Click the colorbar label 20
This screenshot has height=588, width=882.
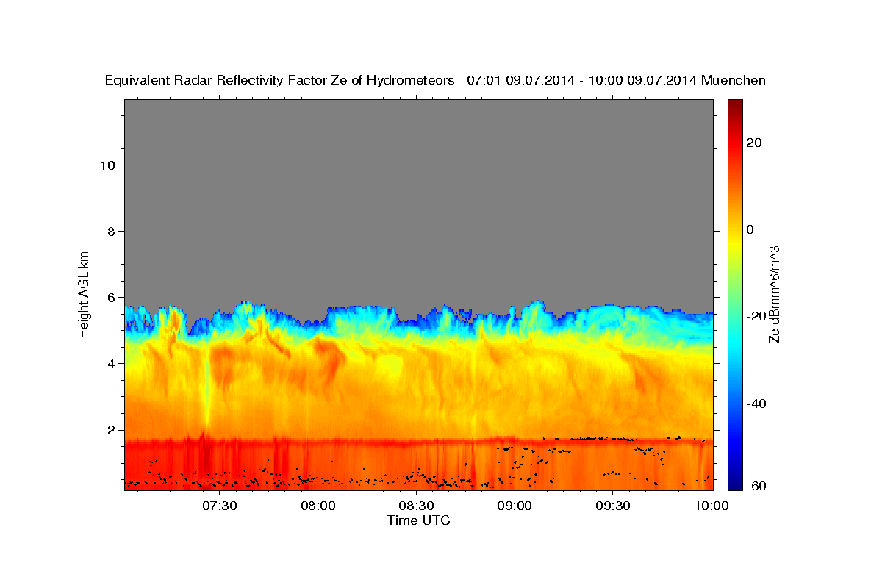coord(755,143)
